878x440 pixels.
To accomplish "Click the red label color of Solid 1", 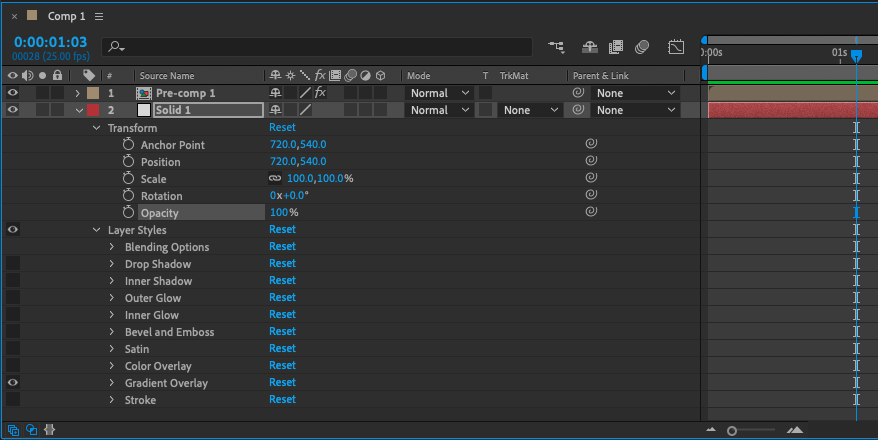I will (x=93, y=110).
